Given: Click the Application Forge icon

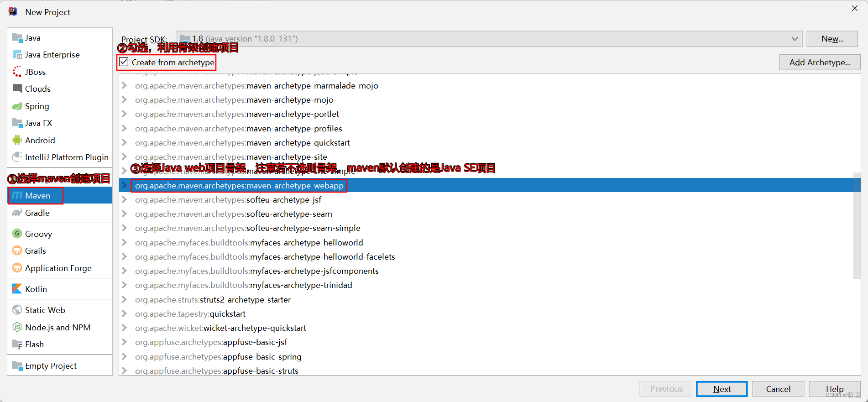Looking at the screenshot, I should [x=17, y=268].
